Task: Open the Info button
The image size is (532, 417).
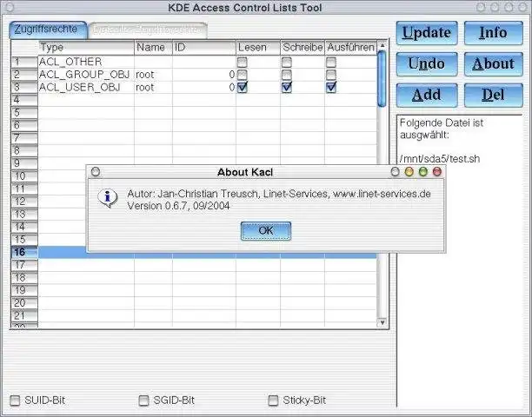Action: click(x=493, y=33)
